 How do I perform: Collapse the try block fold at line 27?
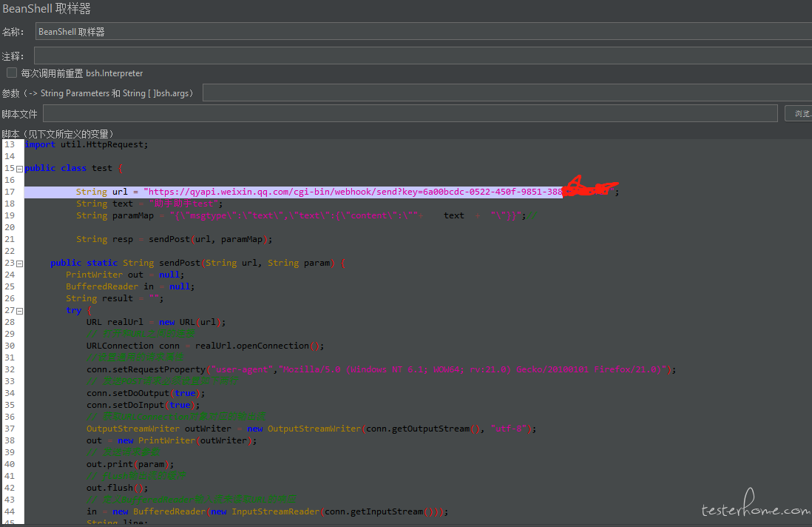(x=19, y=312)
